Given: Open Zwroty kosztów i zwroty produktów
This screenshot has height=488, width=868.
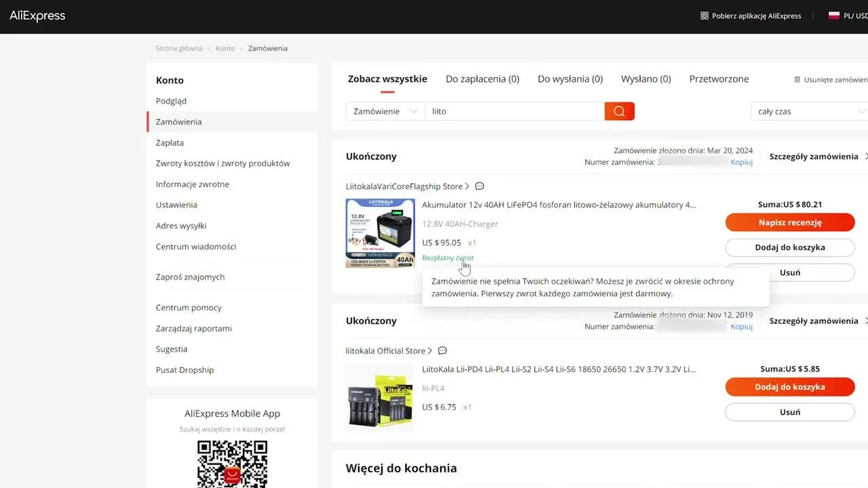Looking at the screenshot, I should pos(222,163).
